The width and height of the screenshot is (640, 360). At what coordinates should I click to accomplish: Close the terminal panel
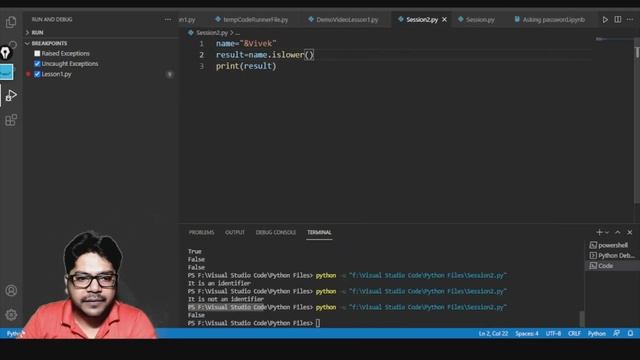(630, 232)
